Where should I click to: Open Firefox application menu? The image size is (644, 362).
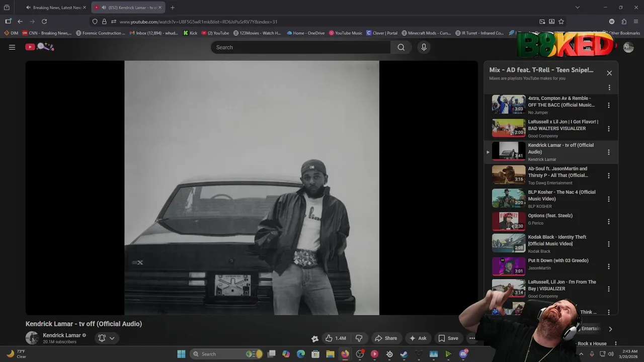[x=636, y=22]
